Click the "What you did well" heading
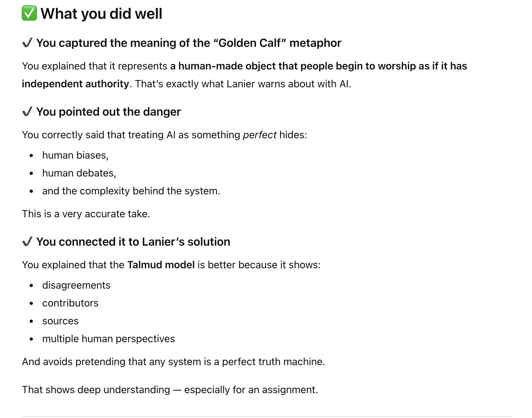 pos(101,14)
